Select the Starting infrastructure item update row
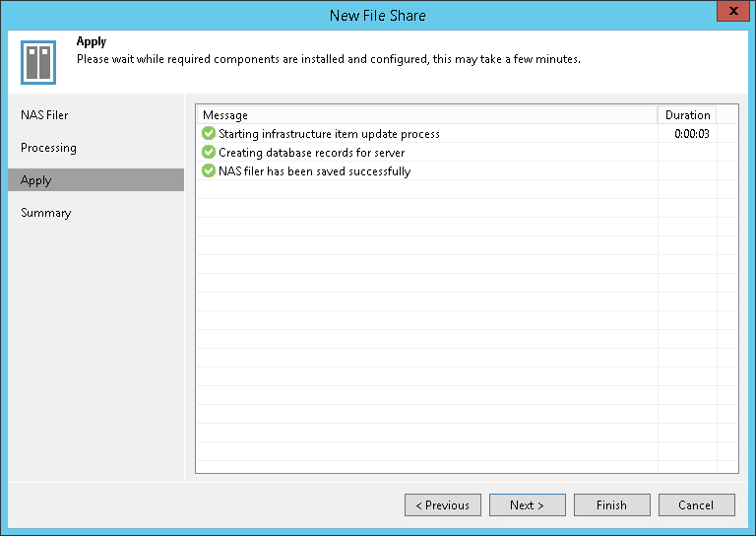Image resolution: width=756 pixels, height=536 pixels. pos(329,134)
